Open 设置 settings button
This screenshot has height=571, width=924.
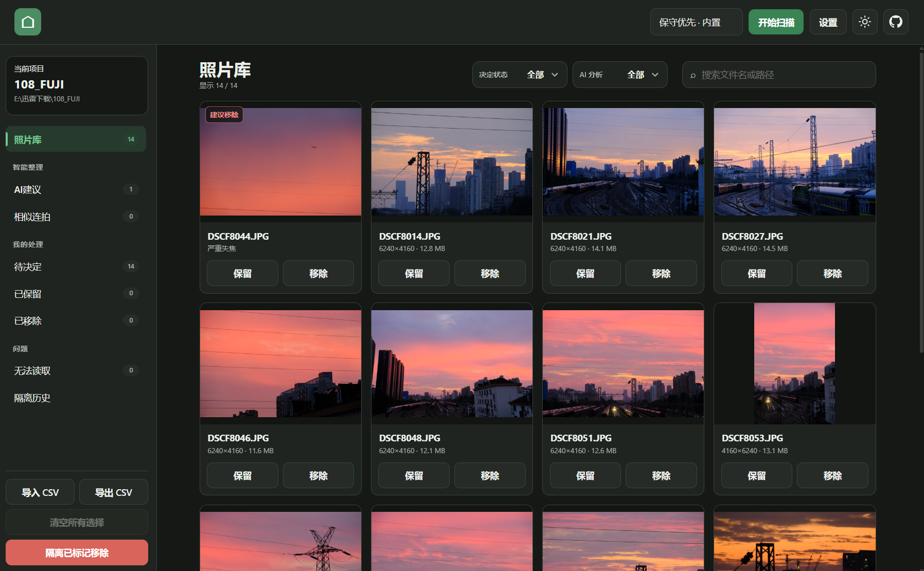click(x=828, y=22)
